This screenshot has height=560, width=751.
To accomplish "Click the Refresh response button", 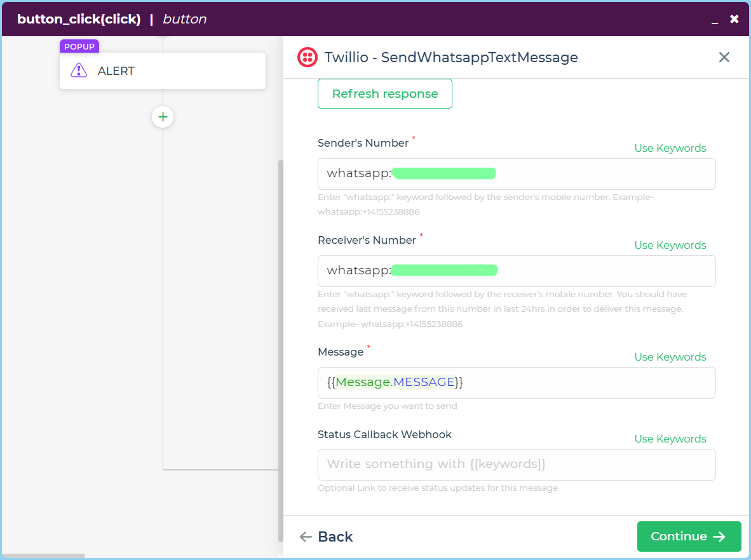I will [384, 94].
